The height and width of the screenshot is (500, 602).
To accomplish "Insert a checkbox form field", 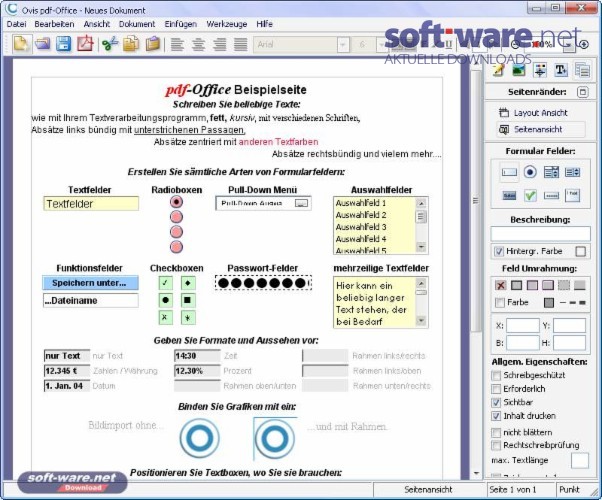I will click(530, 195).
